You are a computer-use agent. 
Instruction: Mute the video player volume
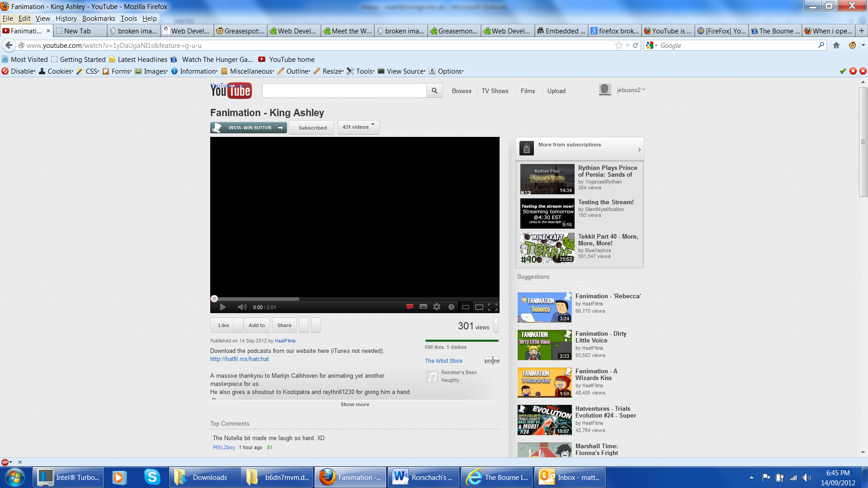242,307
